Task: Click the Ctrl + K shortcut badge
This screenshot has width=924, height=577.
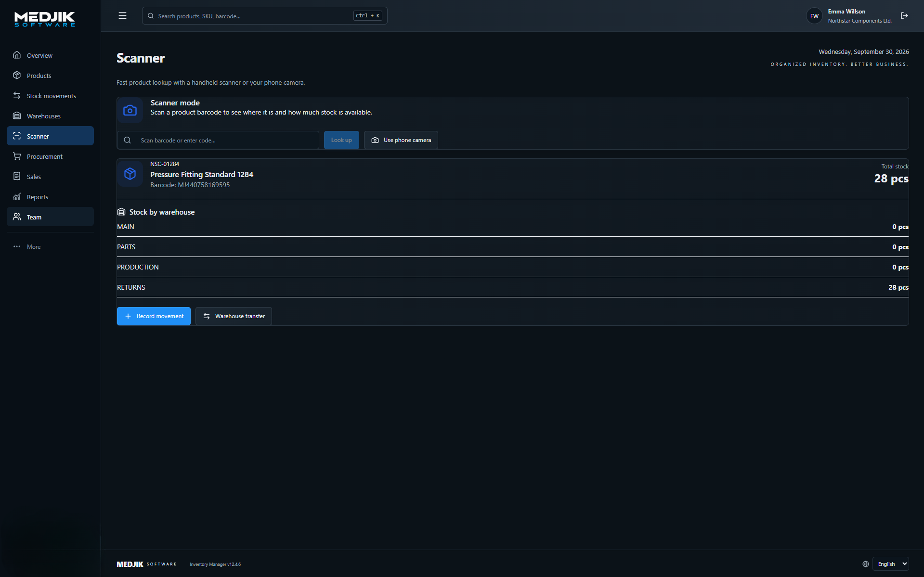Action: pyautogui.click(x=368, y=16)
